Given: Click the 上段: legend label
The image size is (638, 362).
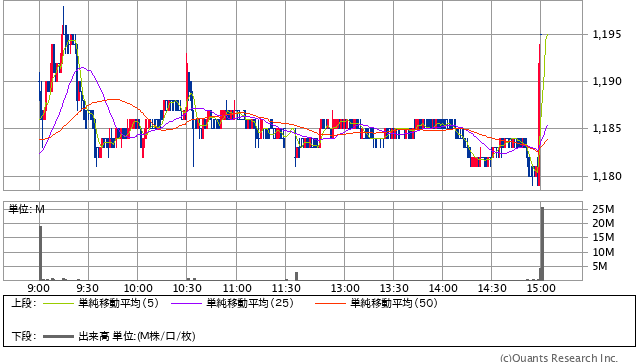Looking at the screenshot, I should 24,303.
